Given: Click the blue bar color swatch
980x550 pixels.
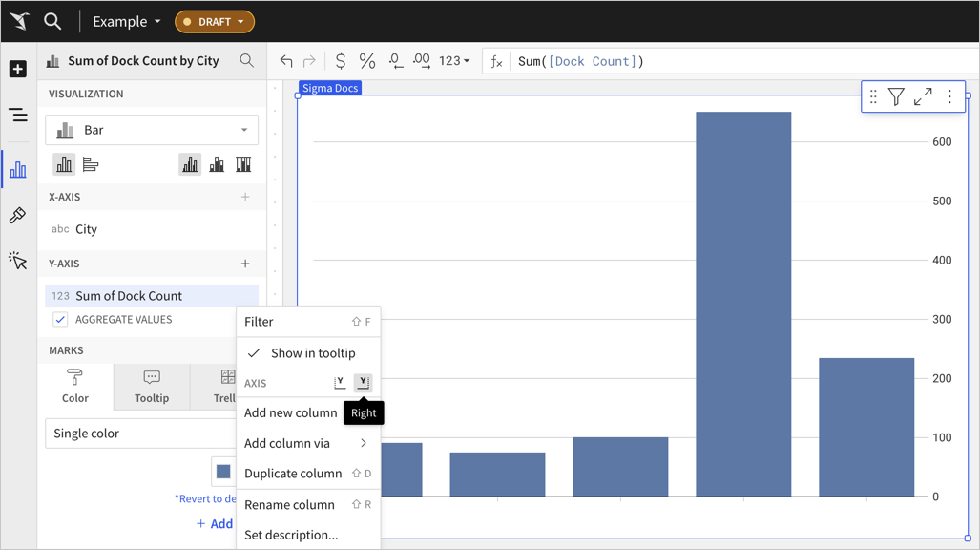Looking at the screenshot, I should click(223, 472).
